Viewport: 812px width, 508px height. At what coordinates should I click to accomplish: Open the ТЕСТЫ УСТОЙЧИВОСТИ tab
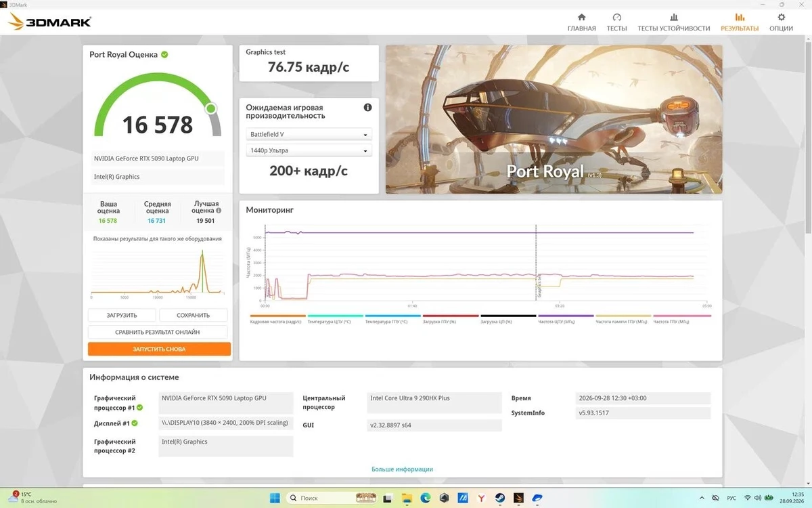click(673, 22)
